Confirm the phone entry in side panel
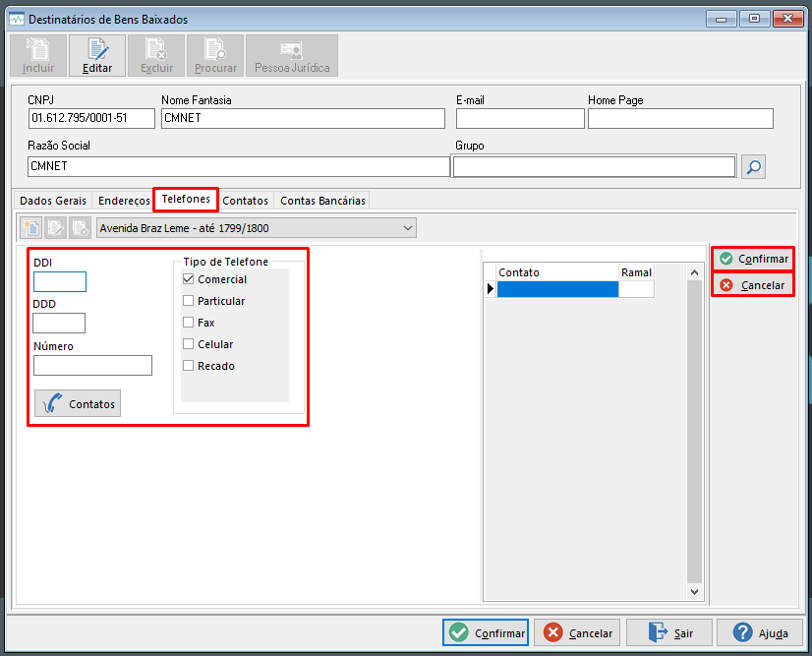The height and width of the screenshot is (656, 812). [x=753, y=259]
